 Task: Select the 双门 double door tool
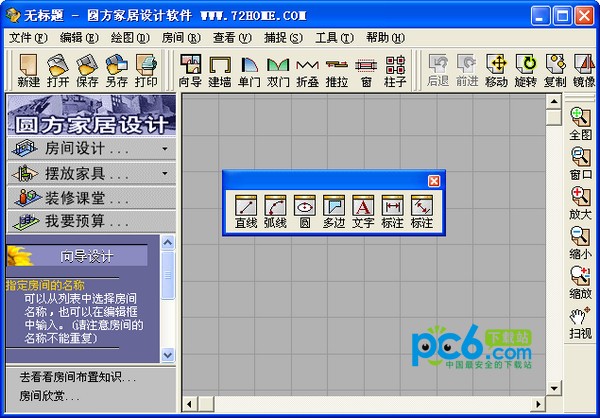pos(278,70)
